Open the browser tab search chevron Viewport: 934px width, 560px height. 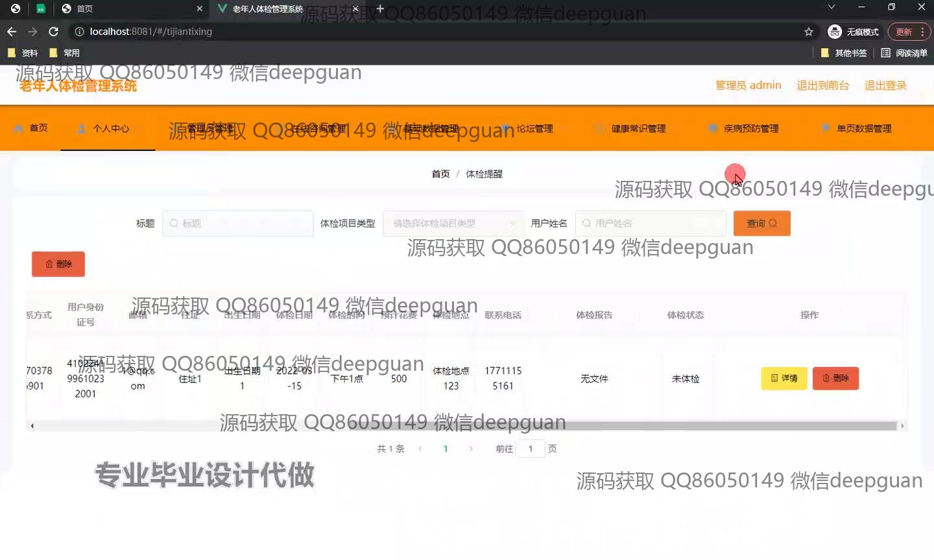(832, 7)
